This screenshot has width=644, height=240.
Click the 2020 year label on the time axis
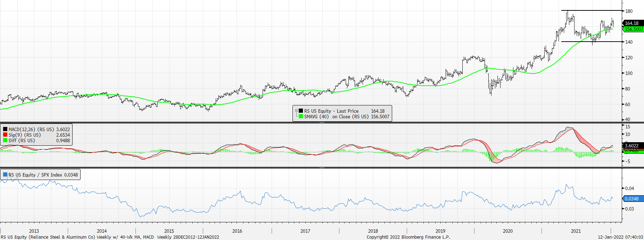(x=508, y=231)
